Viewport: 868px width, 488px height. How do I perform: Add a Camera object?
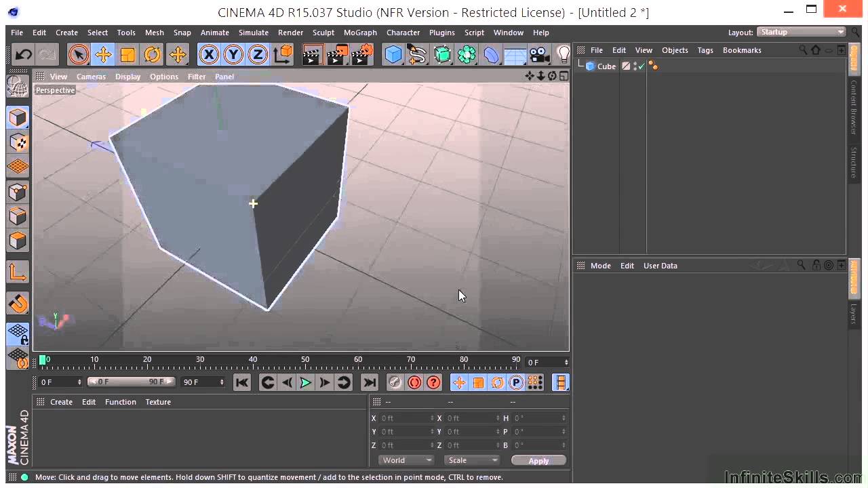(x=540, y=54)
